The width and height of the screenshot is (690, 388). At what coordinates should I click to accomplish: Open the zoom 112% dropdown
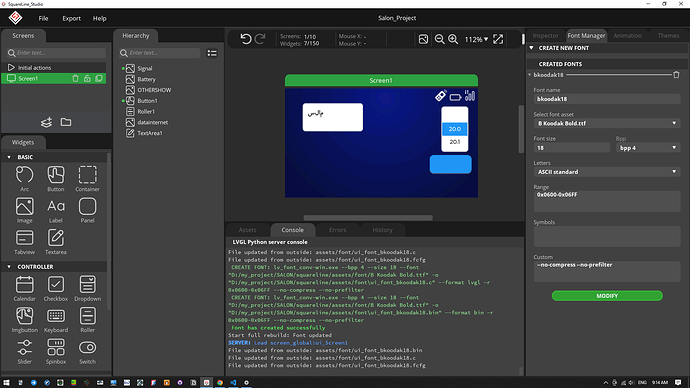pos(477,39)
